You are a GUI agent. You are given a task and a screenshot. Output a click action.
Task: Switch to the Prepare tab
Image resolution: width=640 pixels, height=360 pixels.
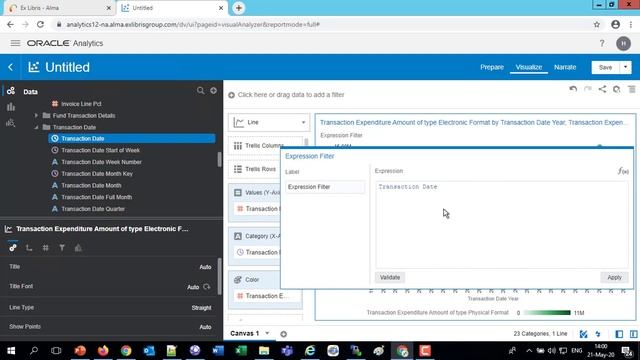click(x=492, y=67)
